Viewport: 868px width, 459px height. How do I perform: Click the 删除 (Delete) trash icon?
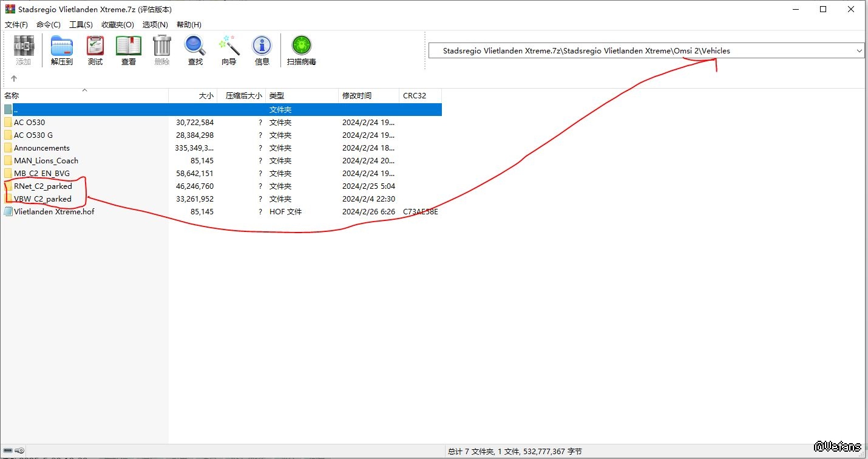[x=162, y=50]
